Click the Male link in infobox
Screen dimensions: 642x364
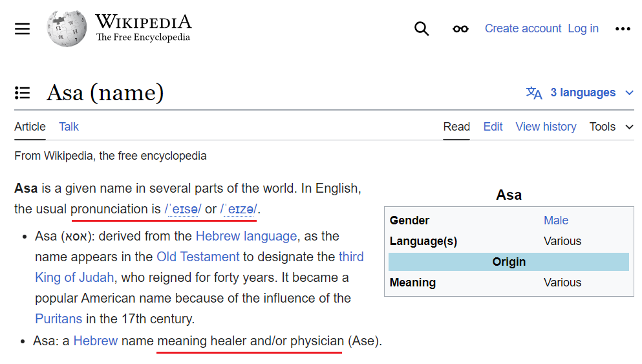pyautogui.click(x=555, y=220)
